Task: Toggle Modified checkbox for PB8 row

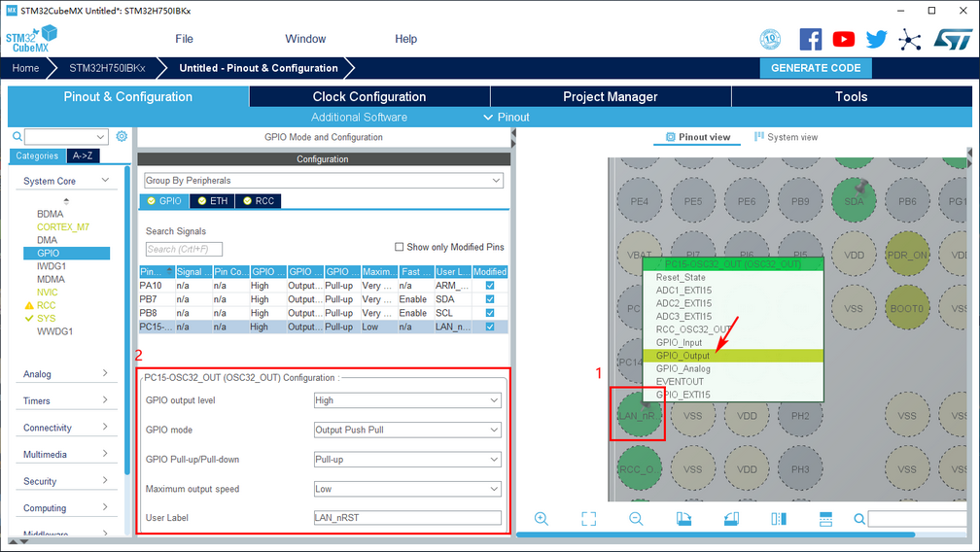Action: point(490,313)
